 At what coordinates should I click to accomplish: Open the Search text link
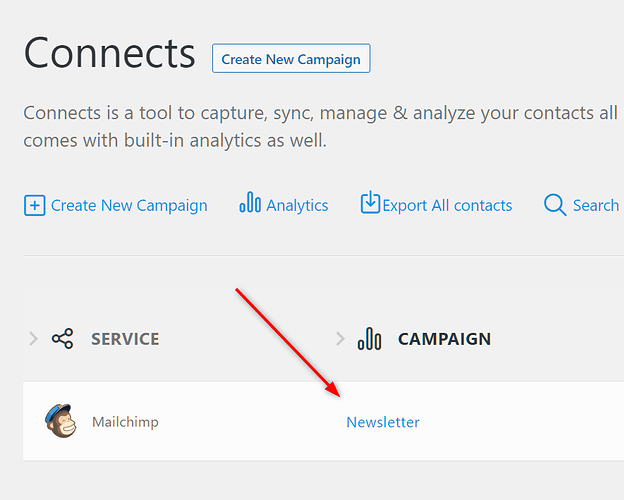coord(595,205)
